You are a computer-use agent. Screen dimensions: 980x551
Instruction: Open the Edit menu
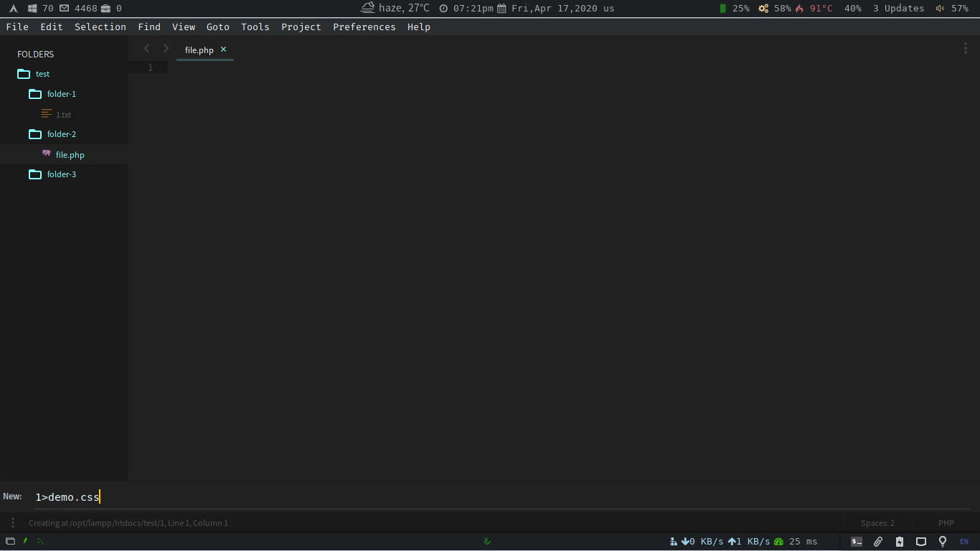tap(52, 27)
